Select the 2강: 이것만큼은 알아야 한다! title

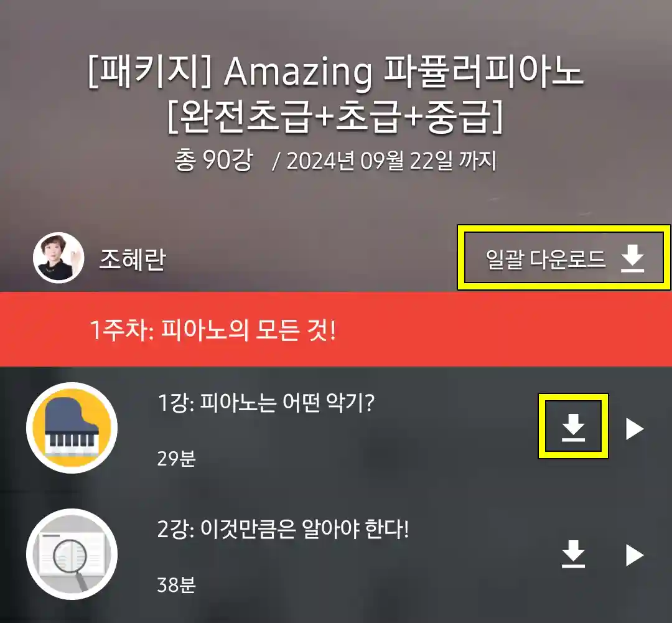click(283, 529)
